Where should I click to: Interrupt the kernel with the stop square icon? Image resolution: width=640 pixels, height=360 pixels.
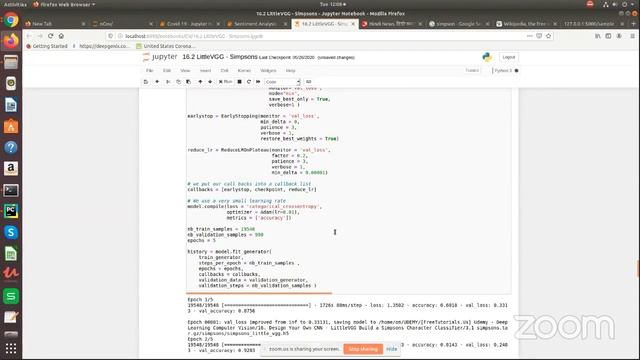pos(240,82)
